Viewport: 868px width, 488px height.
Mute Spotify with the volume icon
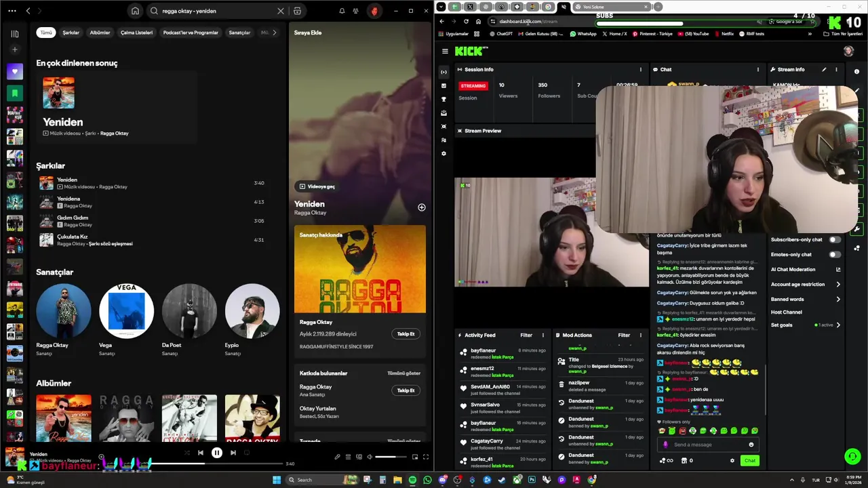tap(370, 457)
